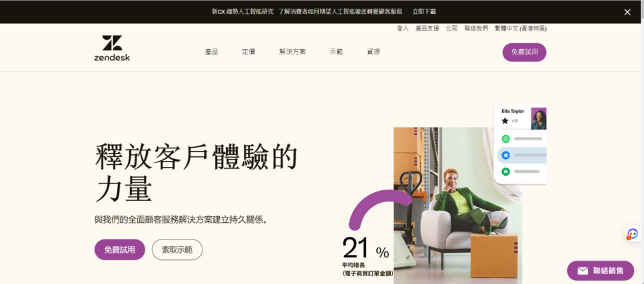Click the blue Messenger icon in the card
644x284 pixels.
click(505, 155)
